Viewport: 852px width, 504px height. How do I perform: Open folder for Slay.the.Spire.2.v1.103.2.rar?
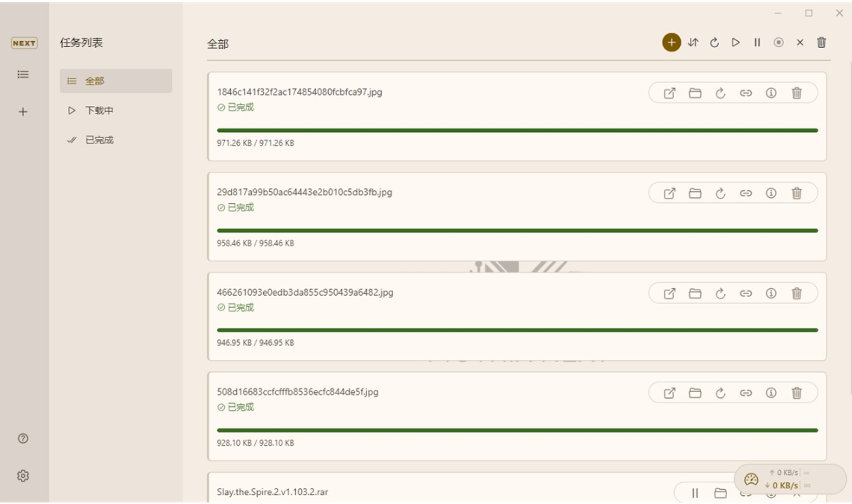coord(720,493)
